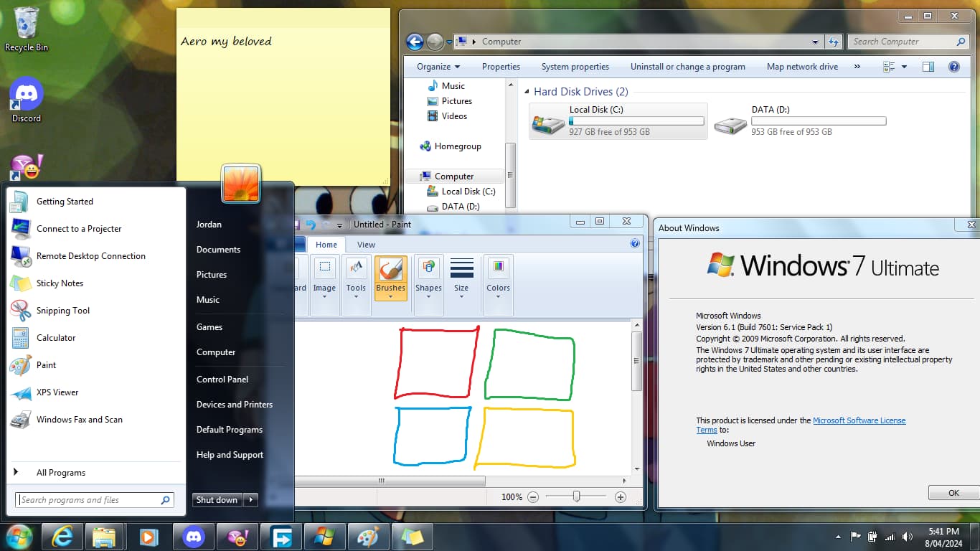The width and height of the screenshot is (980, 551).
Task: Click Explorer Get help icon
Action: pyautogui.click(x=954, y=67)
